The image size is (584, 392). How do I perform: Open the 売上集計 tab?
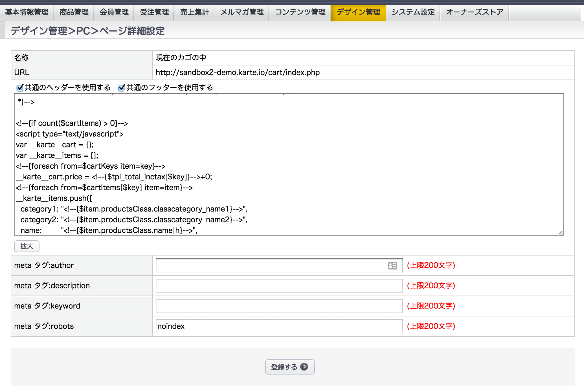coord(194,12)
